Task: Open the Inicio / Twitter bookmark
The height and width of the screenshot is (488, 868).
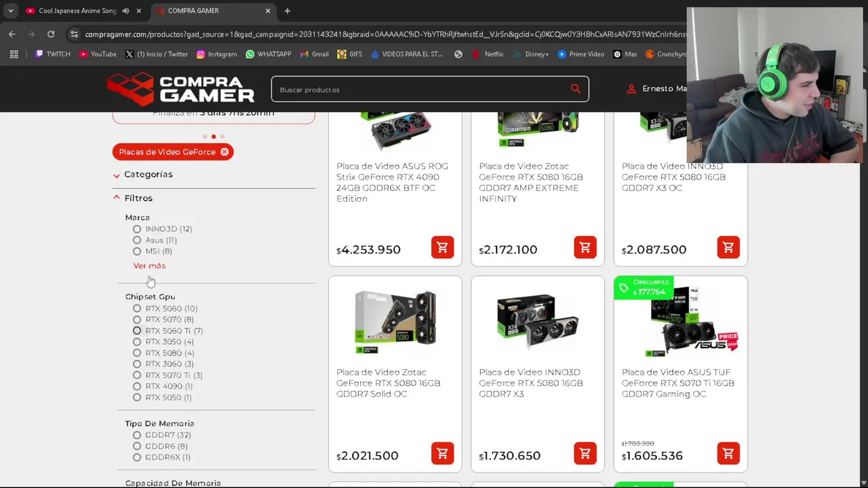Action: pos(157,54)
